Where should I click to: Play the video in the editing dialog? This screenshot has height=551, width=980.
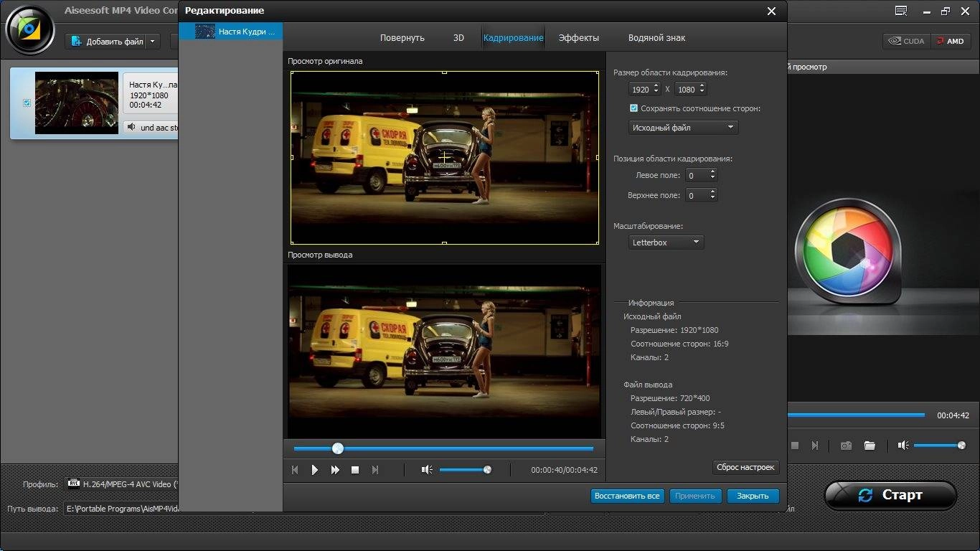tap(314, 470)
